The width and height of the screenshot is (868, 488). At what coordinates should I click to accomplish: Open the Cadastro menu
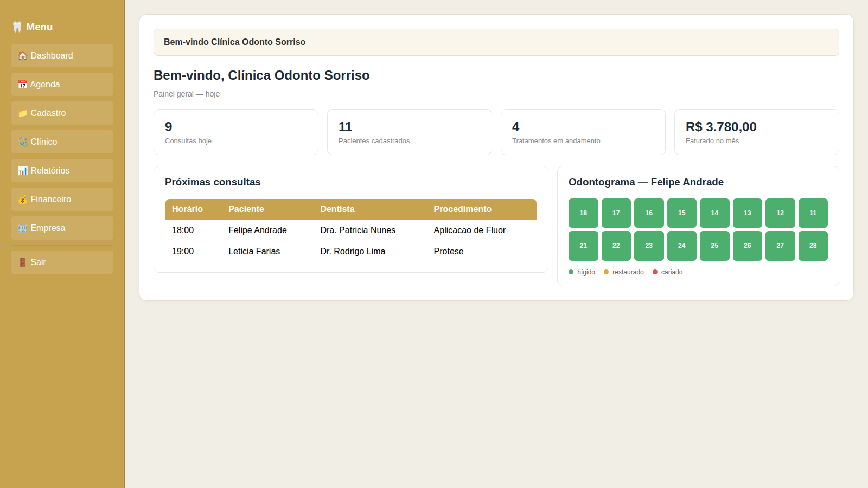[x=62, y=113]
